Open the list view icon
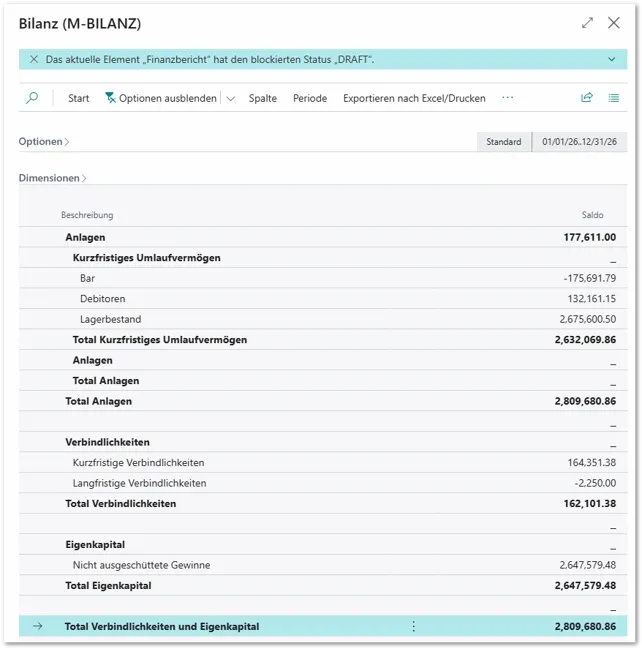Viewport: 642px width, 649px height. tap(613, 98)
